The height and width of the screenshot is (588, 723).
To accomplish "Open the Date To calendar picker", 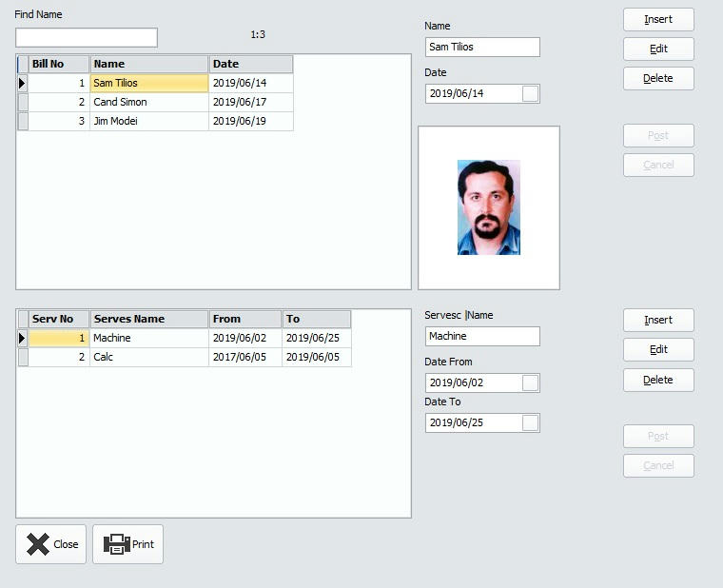I will point(531,422).
